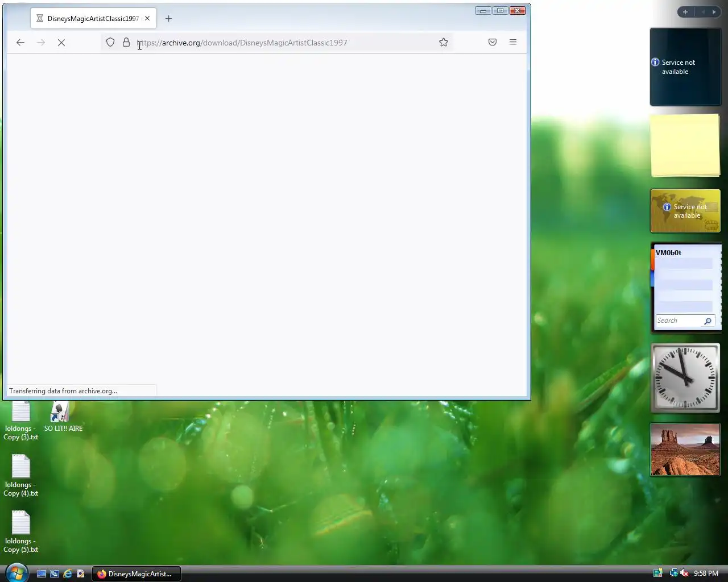Activate DisneysMagicArtist taskbar button

(x=136, y=574)
